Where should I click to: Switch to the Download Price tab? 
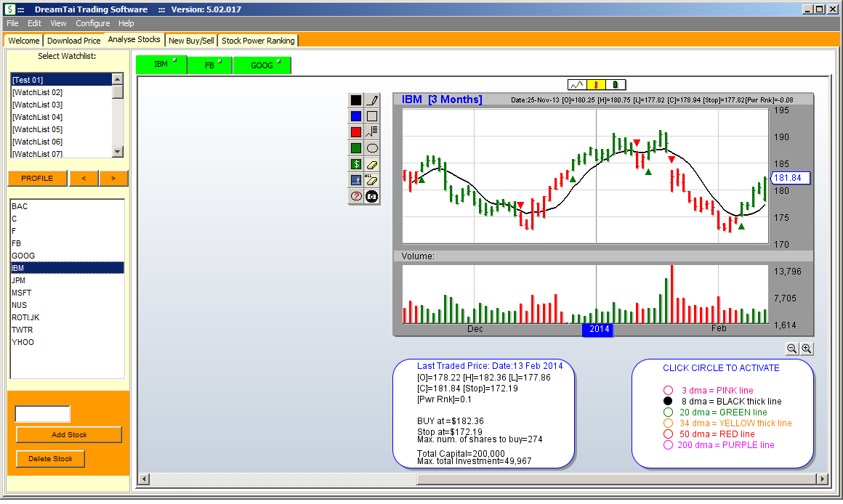[x=73, y=41]
